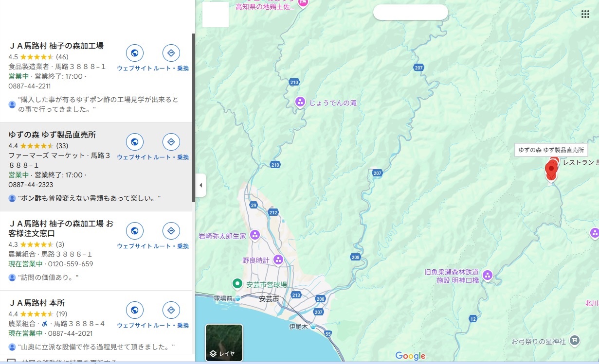This screenshot has width=599, height=364.
Task: Get directions to 柚子の森加工場 お客様注文窓口
Action: [171, 231]
